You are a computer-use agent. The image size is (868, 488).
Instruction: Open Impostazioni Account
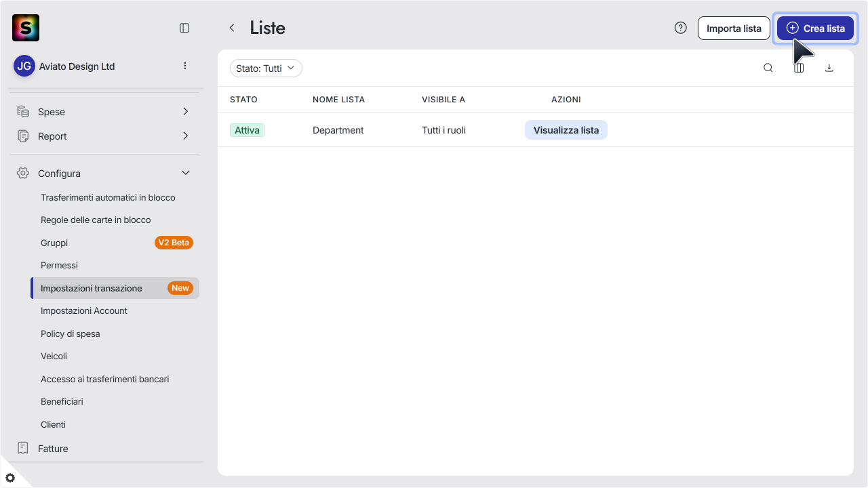click(84, 310)
